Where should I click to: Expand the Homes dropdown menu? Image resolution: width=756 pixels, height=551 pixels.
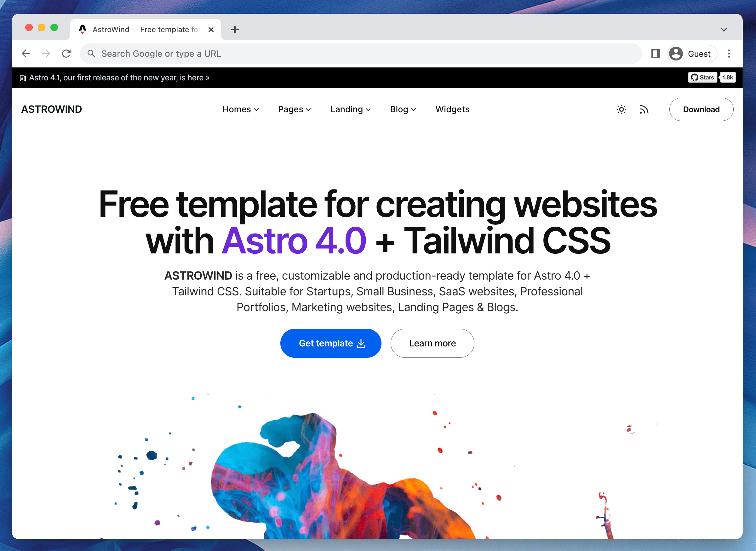pos(240,109)
